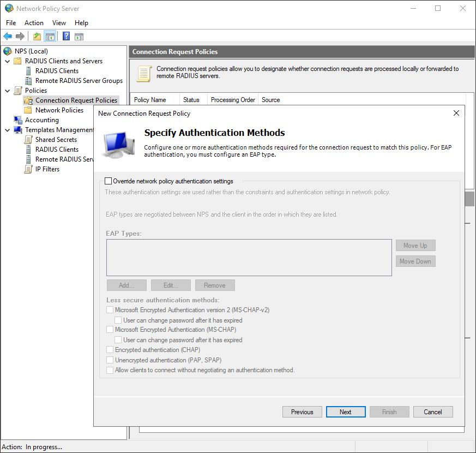Enable Override network policy authentication settings
Image resolution: width=476 pixels, height=453 pixels.
coord(108,181)
